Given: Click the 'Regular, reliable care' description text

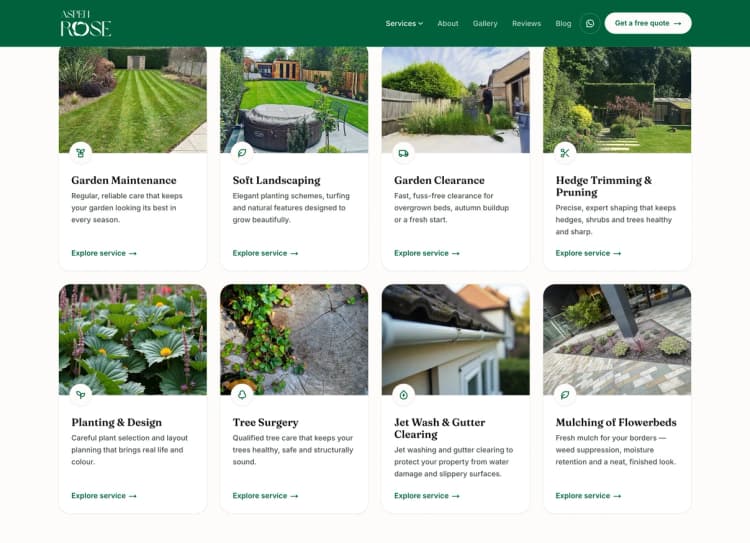Looking at the screenshot, I should pyautogui.click(x=127, y=208).
